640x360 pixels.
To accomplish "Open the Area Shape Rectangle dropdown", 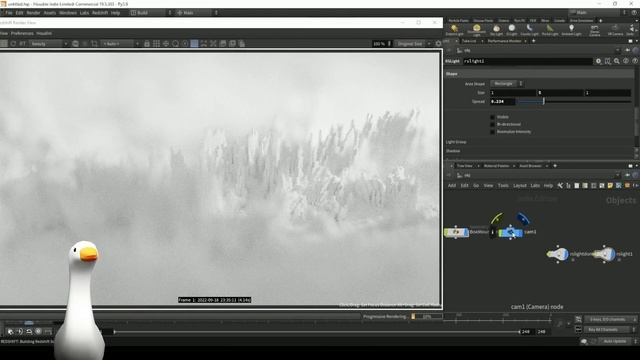I will (507, 84).
